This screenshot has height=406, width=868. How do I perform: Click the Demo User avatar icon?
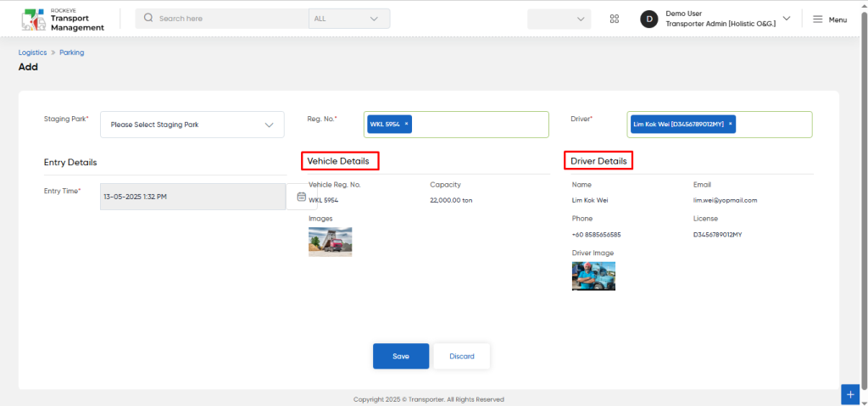pos(648,19)
